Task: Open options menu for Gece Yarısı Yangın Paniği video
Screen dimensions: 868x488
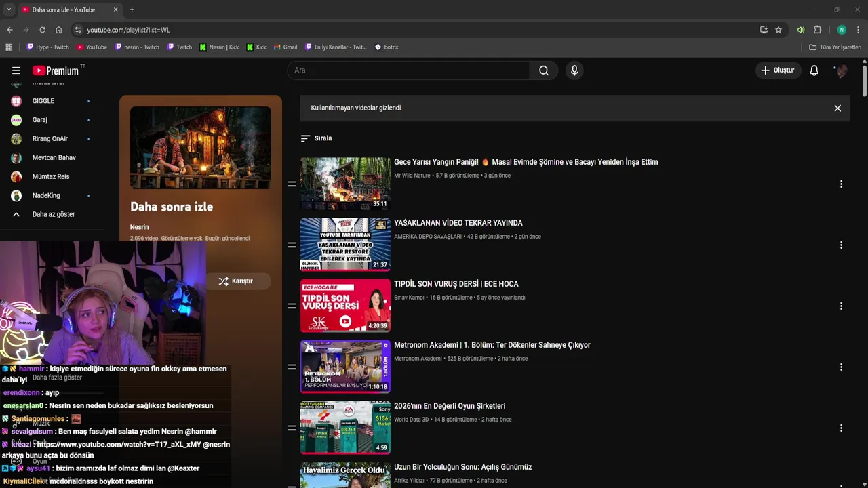Action: (x=841, y=184)
